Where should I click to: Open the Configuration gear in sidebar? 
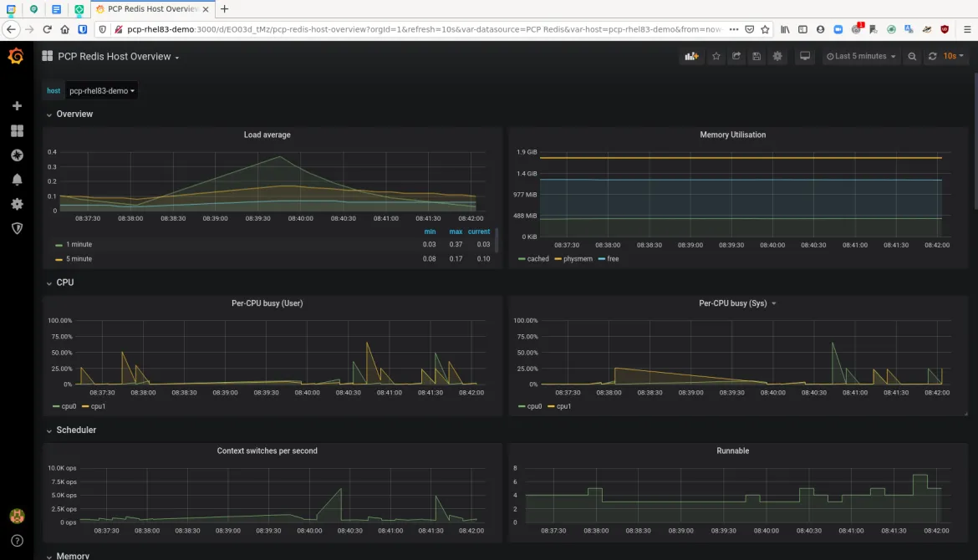[17, 204]
